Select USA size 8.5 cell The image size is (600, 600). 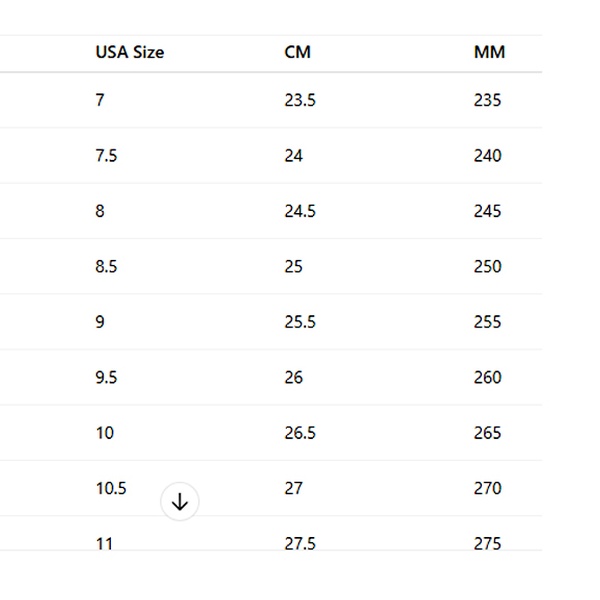click(x=106, y=267)
